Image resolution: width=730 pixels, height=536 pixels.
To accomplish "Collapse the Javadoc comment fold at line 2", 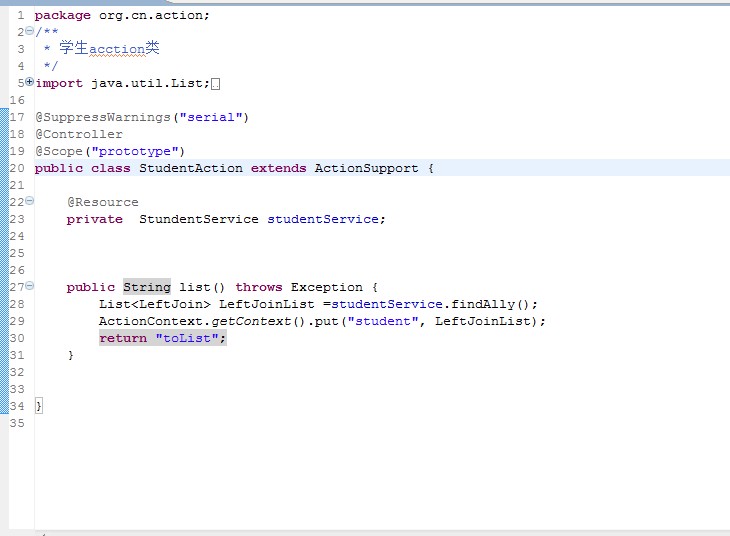I will coord(29,31).
